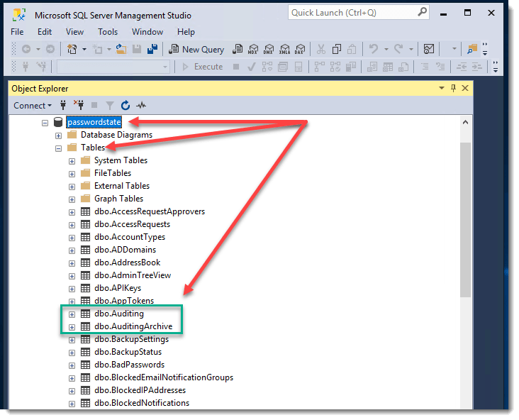Screen dimensions: 519x420
Task: Open the Object Explorer window position dropdown
Action: click(x=442, y=88)
